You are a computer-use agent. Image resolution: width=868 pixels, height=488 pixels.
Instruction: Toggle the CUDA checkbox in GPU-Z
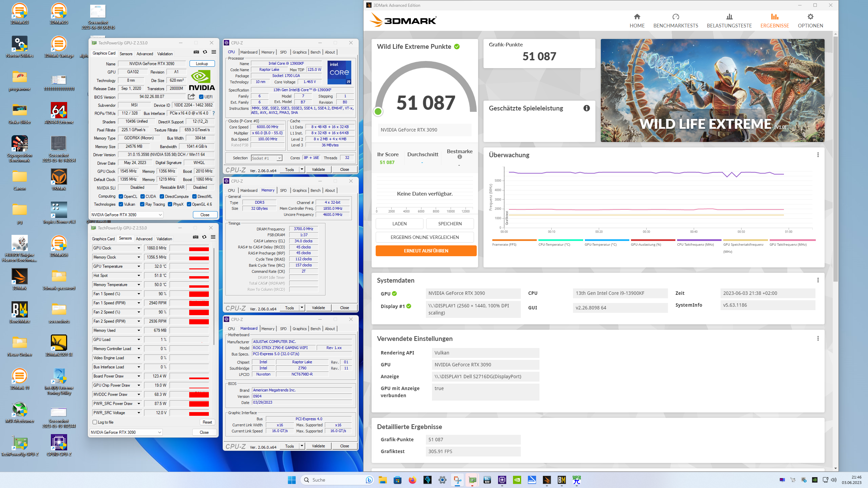pyautogui.click(x=142, y=197)
